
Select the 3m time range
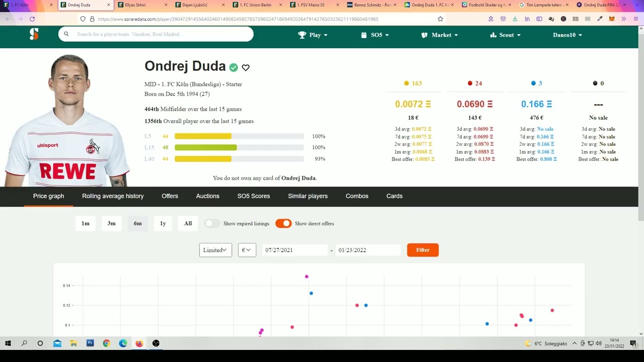point(112,223)
